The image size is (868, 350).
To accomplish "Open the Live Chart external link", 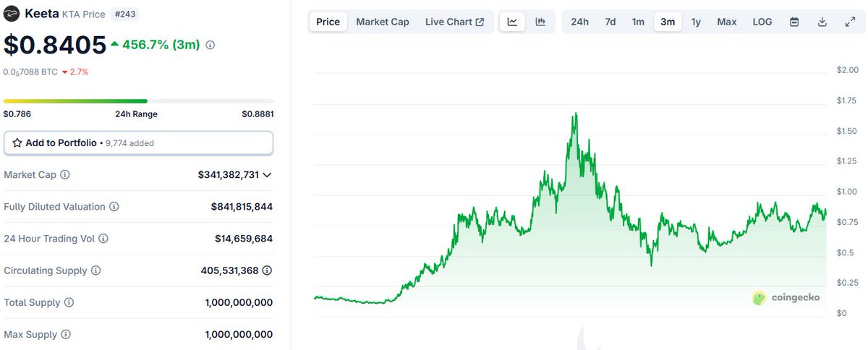I will click(455, 22).
